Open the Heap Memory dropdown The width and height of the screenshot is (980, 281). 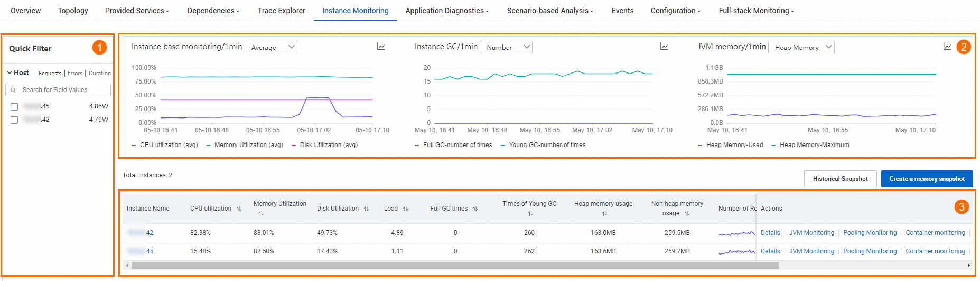tap(801, 47)
